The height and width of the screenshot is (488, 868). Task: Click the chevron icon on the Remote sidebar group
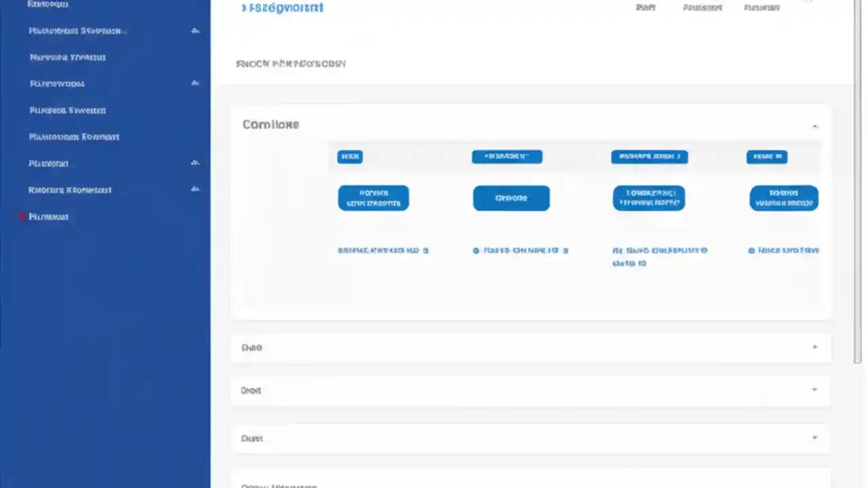click(195, 189)
